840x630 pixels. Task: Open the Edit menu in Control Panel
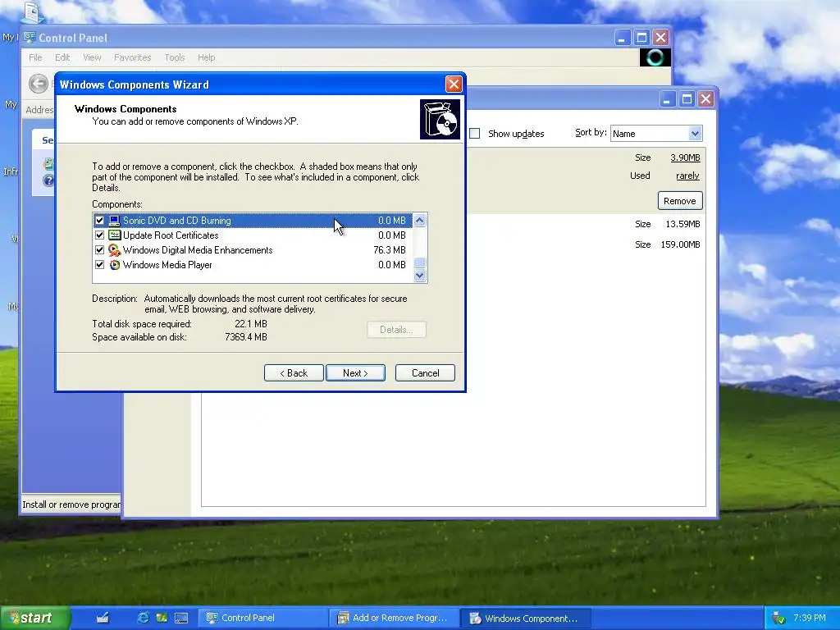tap(62, 57)
